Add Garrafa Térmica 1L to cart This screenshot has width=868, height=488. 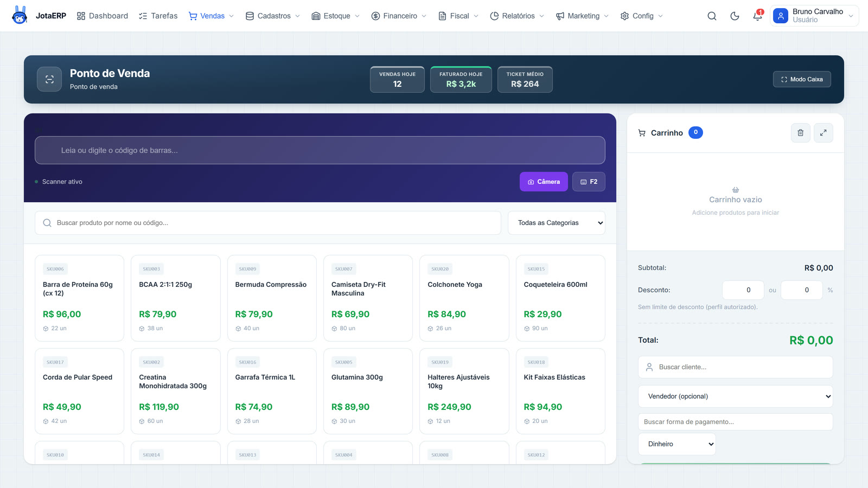[x=272, y=391]
